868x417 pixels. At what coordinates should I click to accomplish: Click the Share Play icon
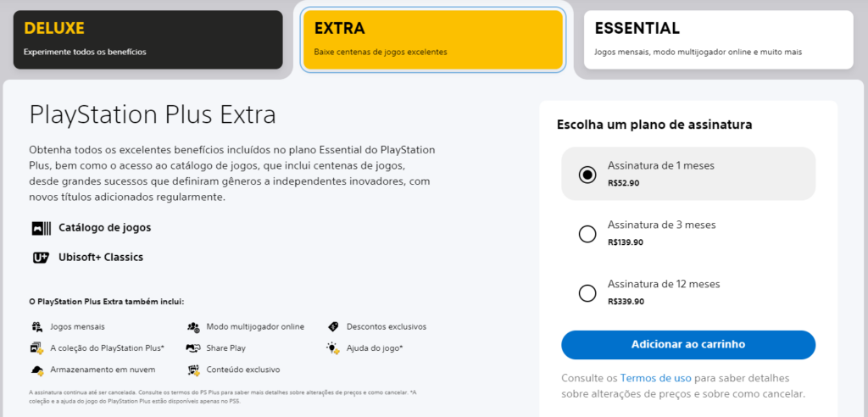tap(193, 347)
